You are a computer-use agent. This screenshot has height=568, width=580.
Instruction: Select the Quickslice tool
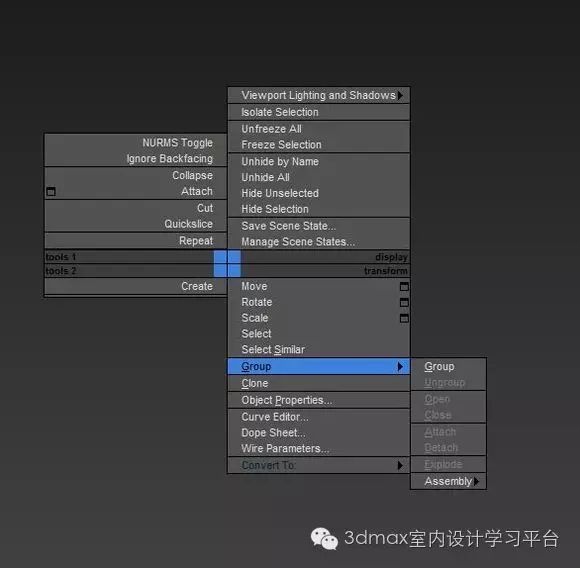[135, 224]
